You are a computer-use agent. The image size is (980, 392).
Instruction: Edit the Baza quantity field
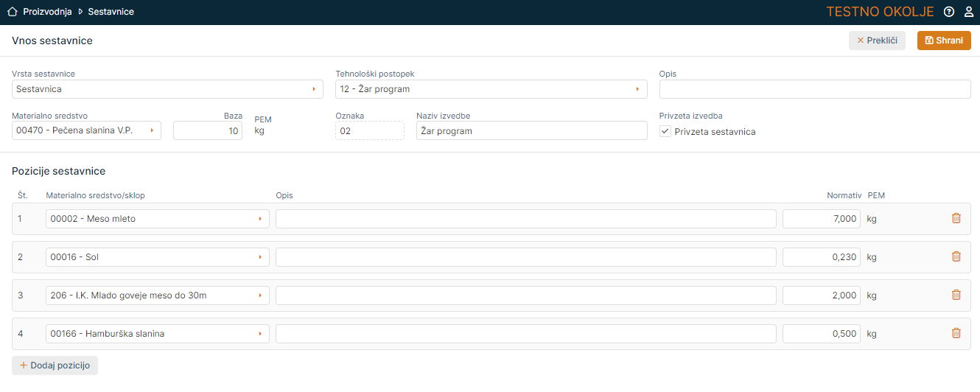point(208,130)
